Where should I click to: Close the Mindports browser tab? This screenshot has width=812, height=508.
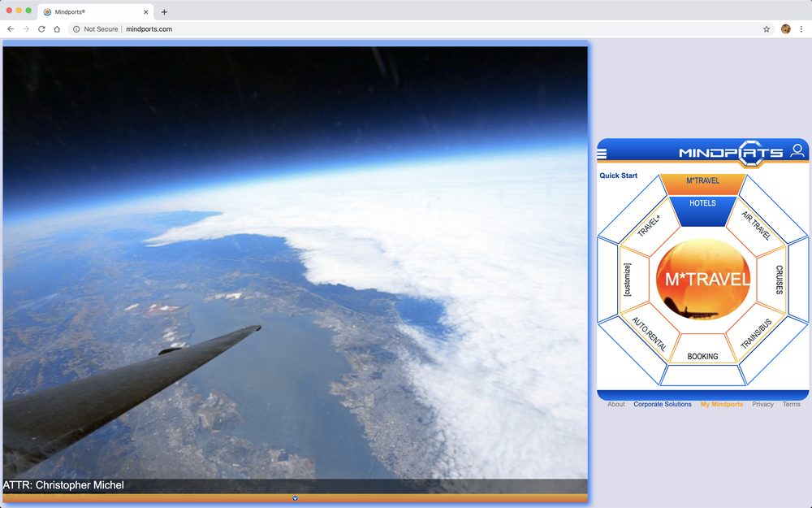point(145,12)
